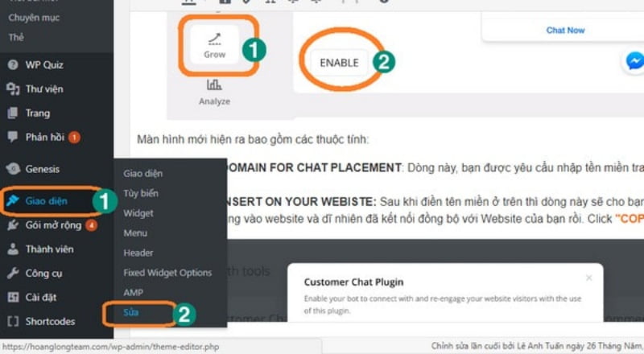This screenshot has width=644, height=354.
Task: Click the Genesis logo icon in sidebar
Action: click(13, 169)
